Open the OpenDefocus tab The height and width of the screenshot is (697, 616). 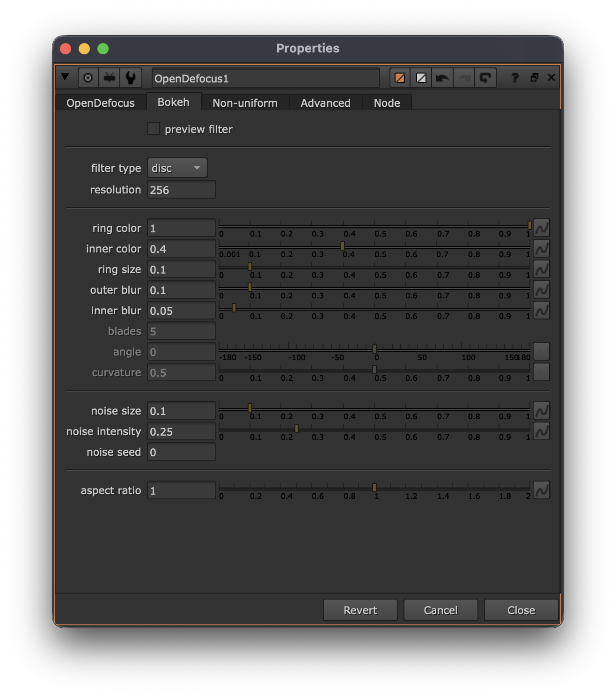click(101, 103)
